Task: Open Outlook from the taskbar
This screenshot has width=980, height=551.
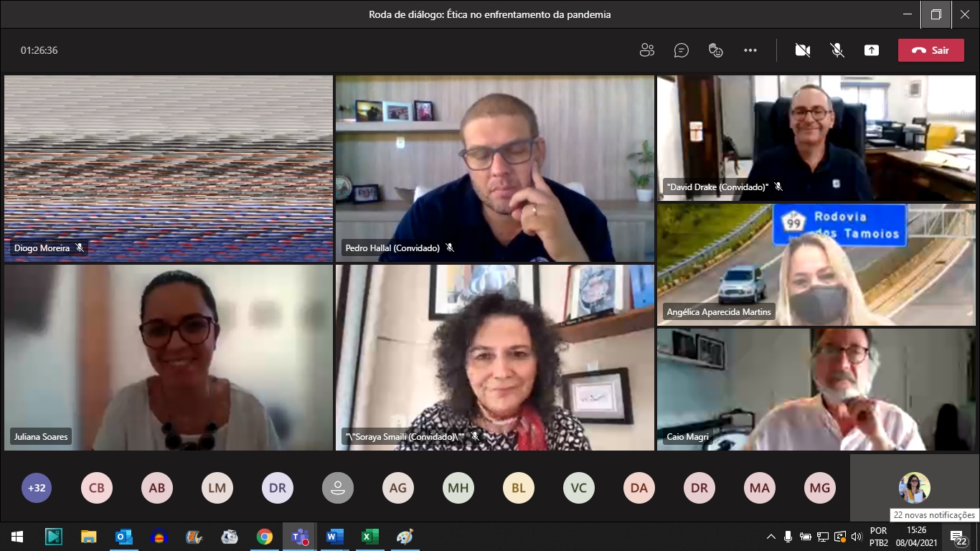Action: 123,537
